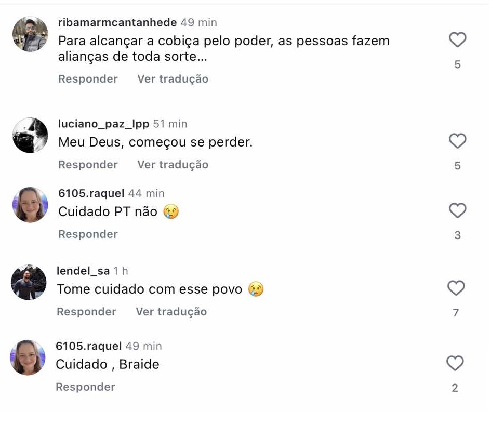The width and height of the screenshot is (504, 424).
Task: View translation of lendel_sa's comment
Action: 171,312
